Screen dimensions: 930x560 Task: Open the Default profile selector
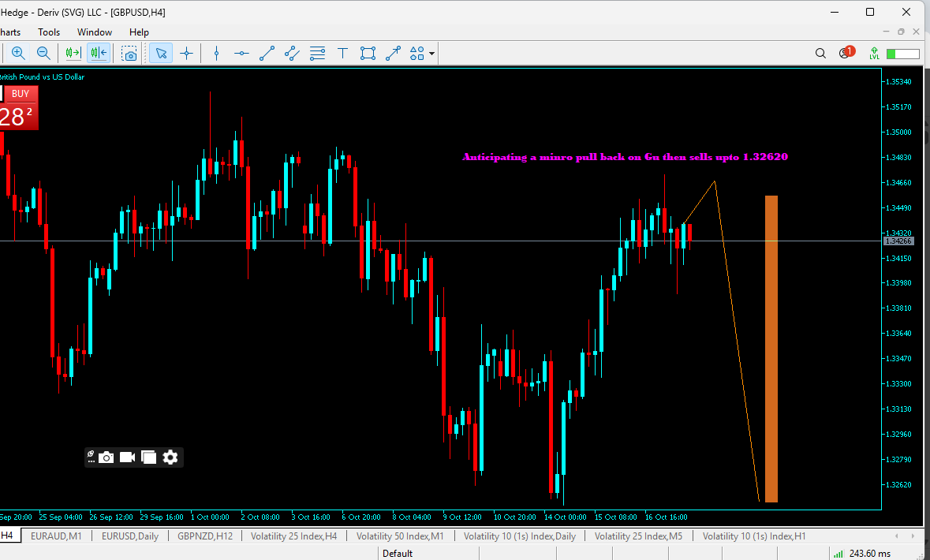[x=397, y=553]
